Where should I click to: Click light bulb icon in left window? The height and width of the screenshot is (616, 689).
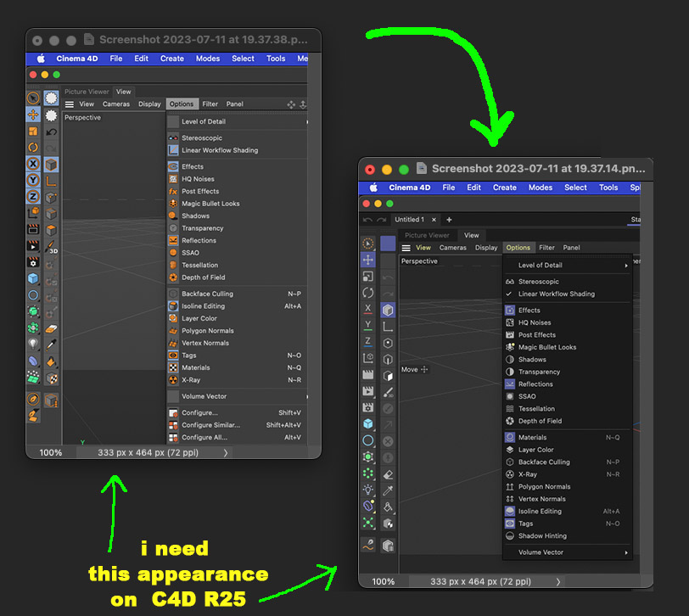click(33, 344)
